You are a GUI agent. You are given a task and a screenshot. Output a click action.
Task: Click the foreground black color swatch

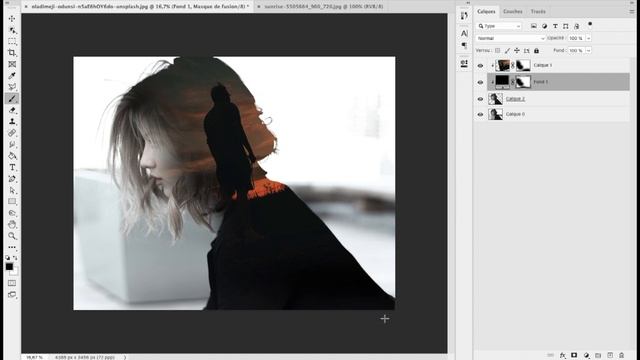click(x=9, y=267)
